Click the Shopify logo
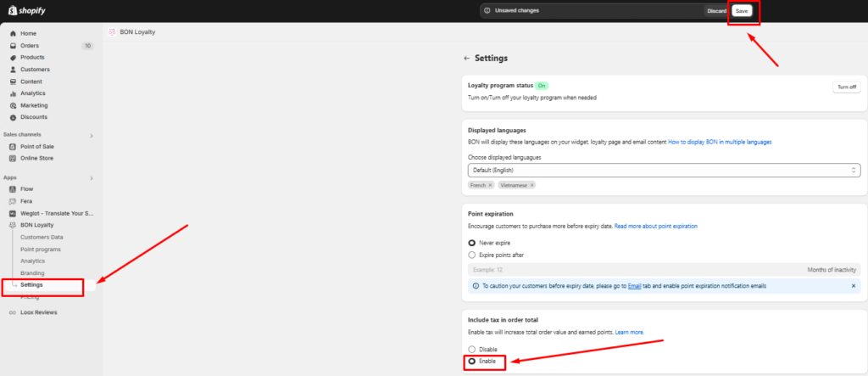The height and width of the screenshot is (376, 868). (x=26, y=10)
